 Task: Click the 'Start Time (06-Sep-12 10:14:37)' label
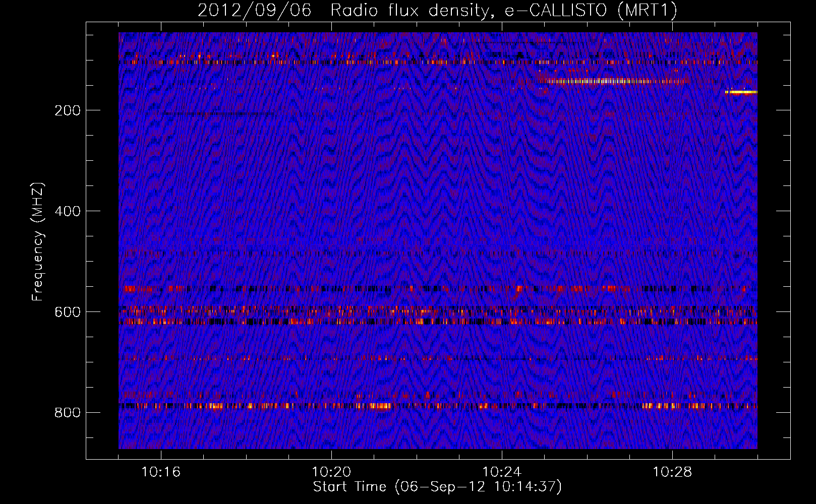tap(437, 487)
